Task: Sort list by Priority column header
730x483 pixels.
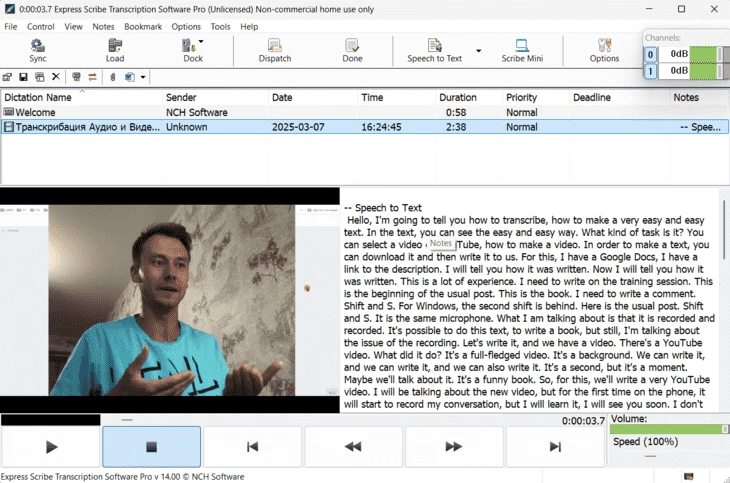Action: [x=535, y=97]
